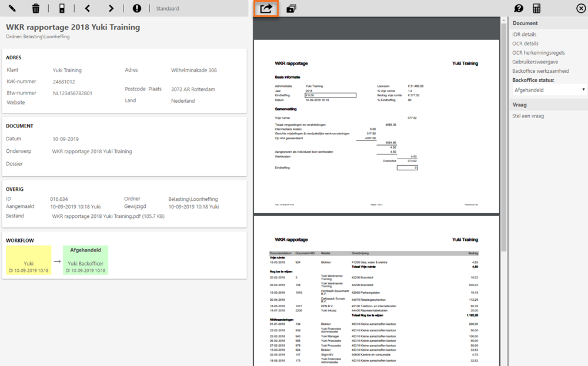The height and width of the screenshot is (366, 588).
Task: Click the Standaard label in toolbar
Action: [167, 8]
